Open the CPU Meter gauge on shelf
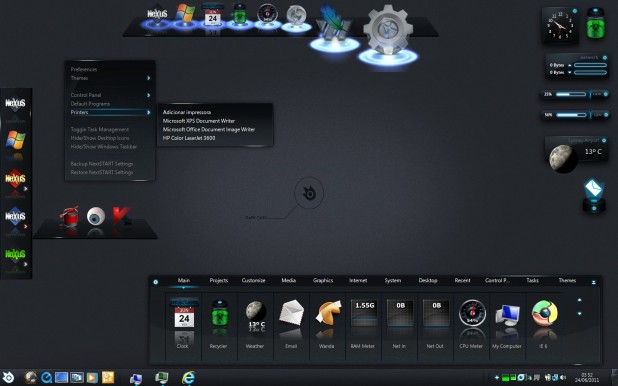 click(x=472, y=313)
